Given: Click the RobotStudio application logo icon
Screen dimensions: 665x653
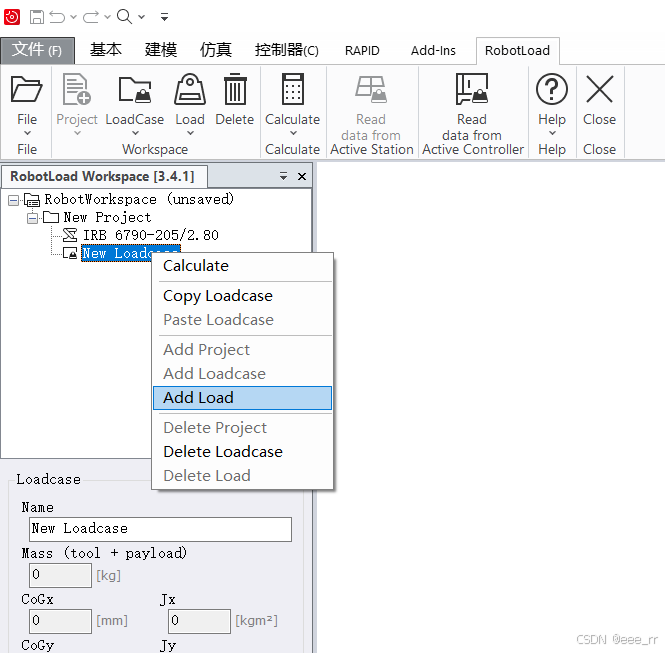Looking at the screenshot, I should [12, 17].
